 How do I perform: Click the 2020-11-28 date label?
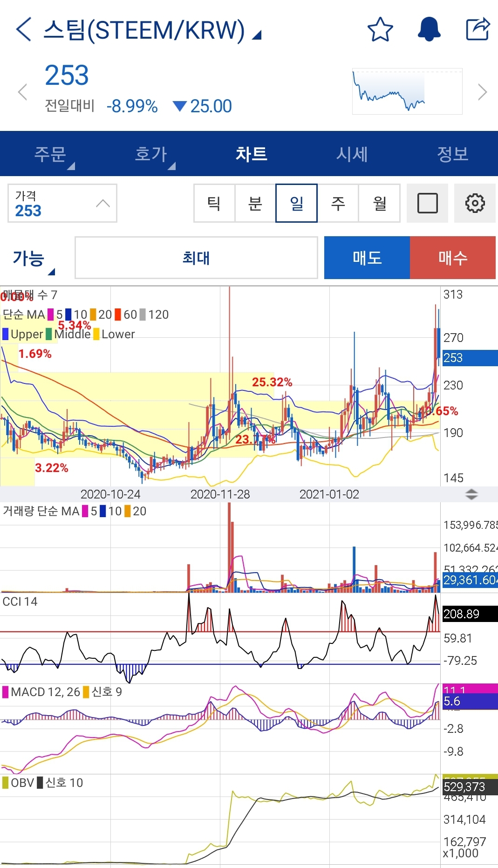pos(220,494)
